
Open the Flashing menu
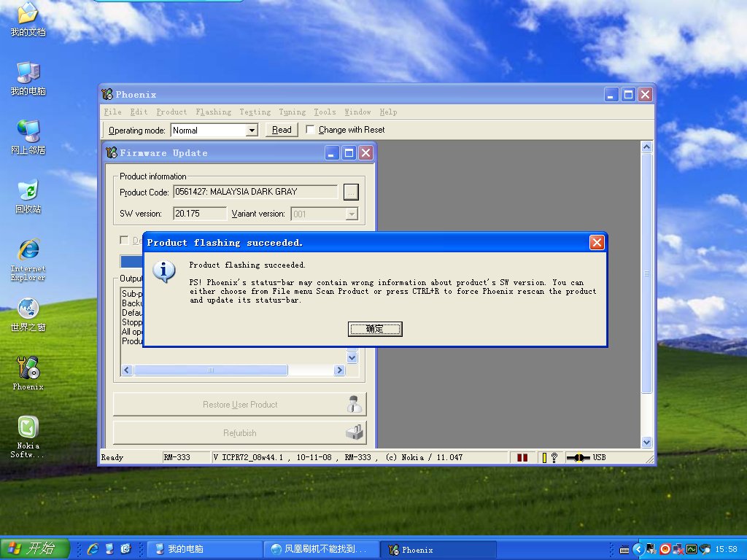tap(214, 112)
